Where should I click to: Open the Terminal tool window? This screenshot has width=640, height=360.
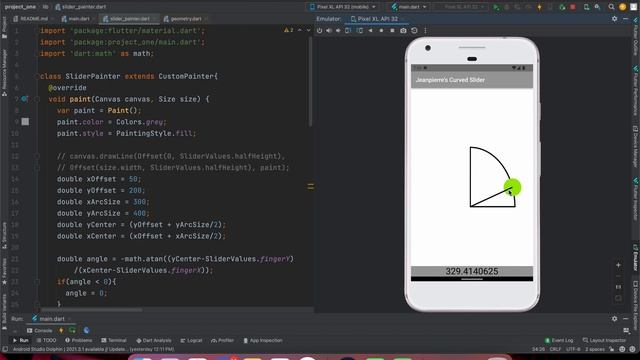114,340
